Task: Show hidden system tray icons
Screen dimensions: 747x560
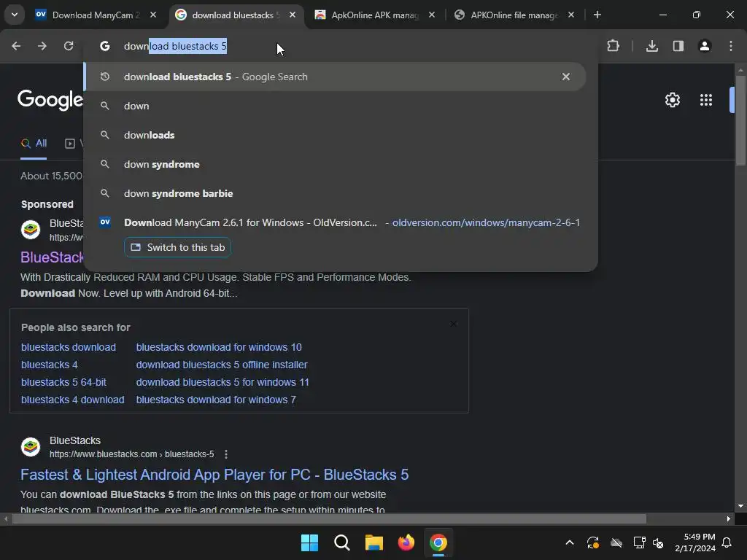Action: click(x=569, y=542)
